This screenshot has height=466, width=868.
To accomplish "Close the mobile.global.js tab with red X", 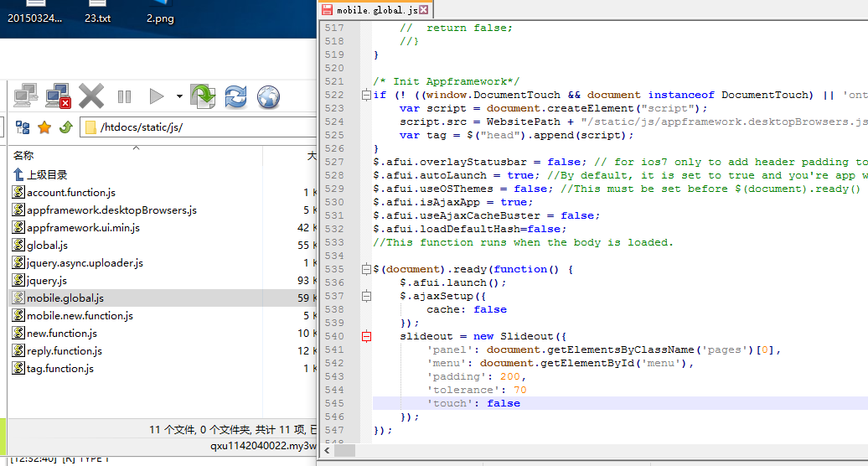I will [423, 9].
